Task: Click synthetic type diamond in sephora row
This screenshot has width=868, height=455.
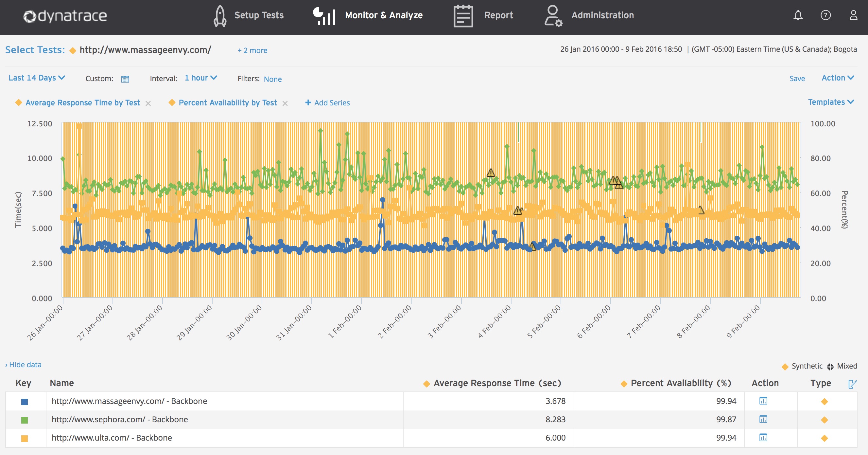Action: tap(825, 420)
